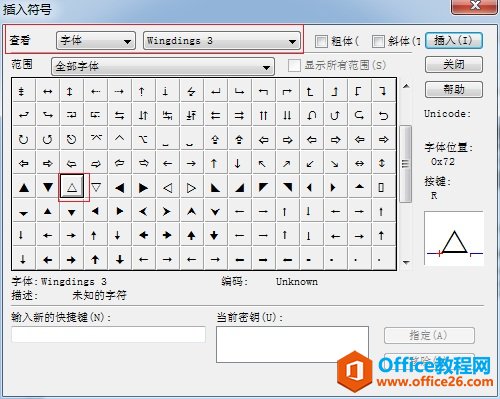Close the 插入符号 dialog window
This screenshot has width=500, height=399.
click(x=475, y=6)
